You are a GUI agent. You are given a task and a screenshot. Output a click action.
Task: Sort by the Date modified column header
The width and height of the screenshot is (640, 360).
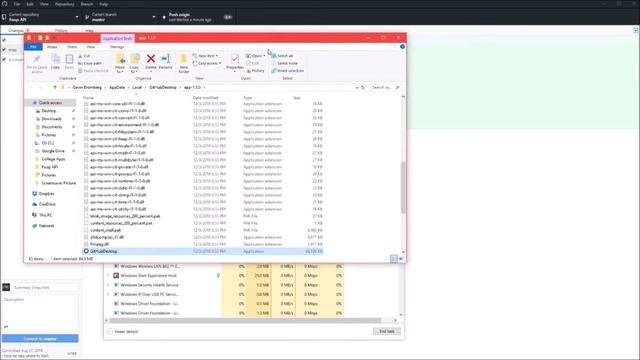point(206,98)
